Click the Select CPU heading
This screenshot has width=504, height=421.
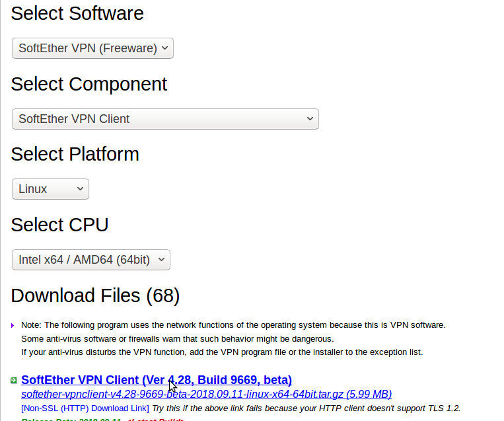coord(59,225)
